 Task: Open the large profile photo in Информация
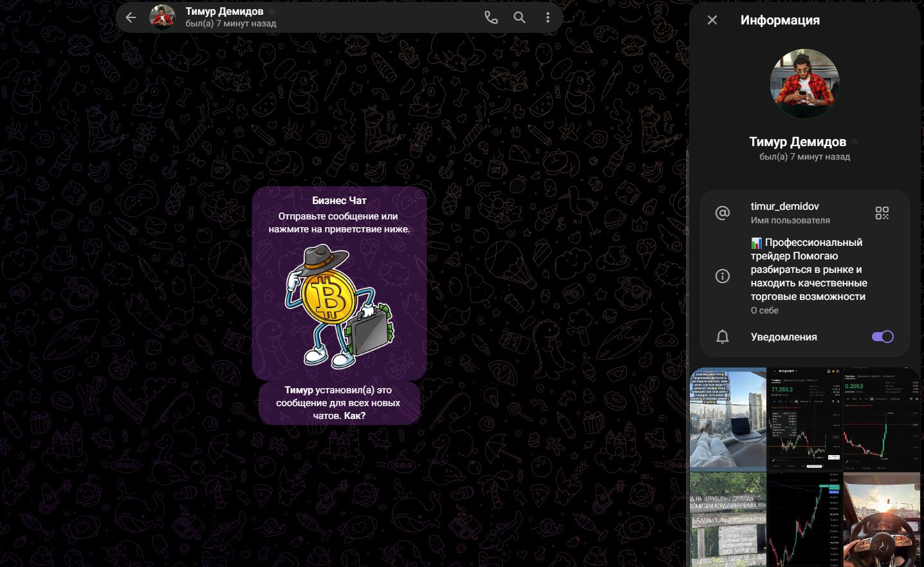click(804, 84)
